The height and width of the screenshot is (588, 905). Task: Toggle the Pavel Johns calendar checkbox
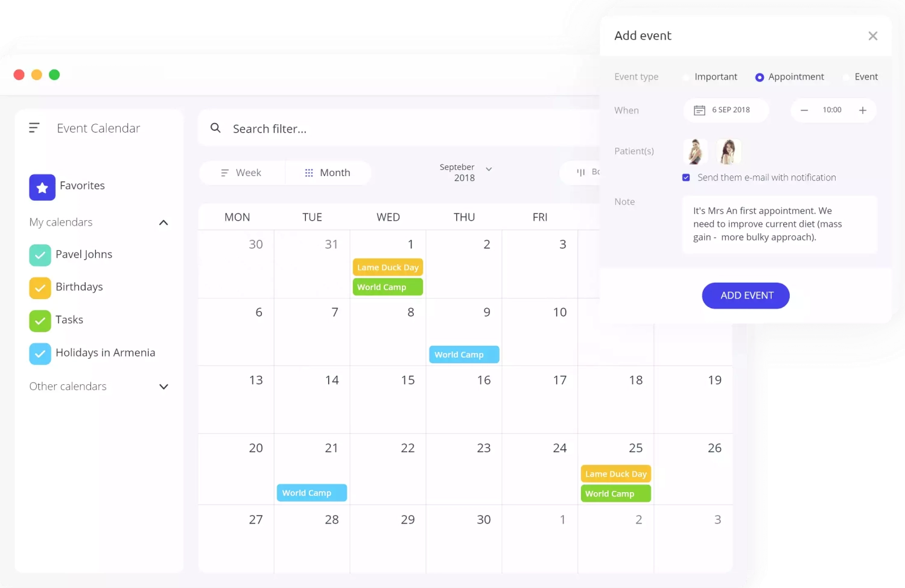coord(40,255)
